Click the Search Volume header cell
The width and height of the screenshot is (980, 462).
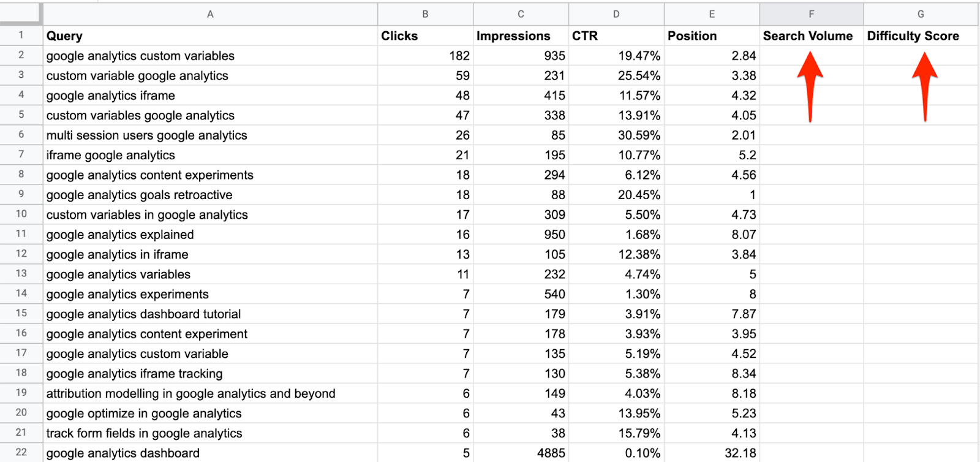812,36
